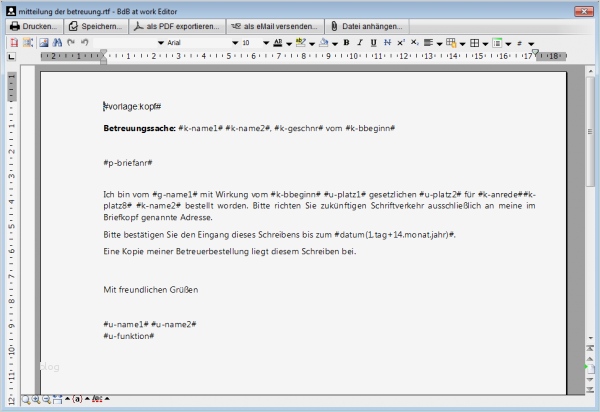Send document with als eMail versenden

coord(275,26)
